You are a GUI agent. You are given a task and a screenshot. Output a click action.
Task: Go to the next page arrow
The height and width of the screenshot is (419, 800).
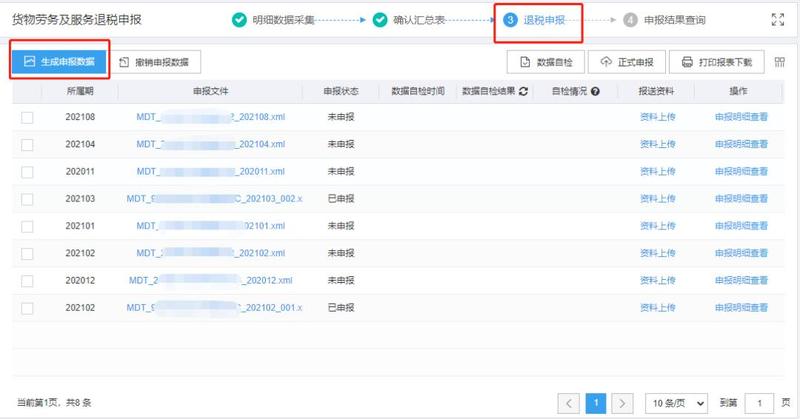click(x=621, y=403)
